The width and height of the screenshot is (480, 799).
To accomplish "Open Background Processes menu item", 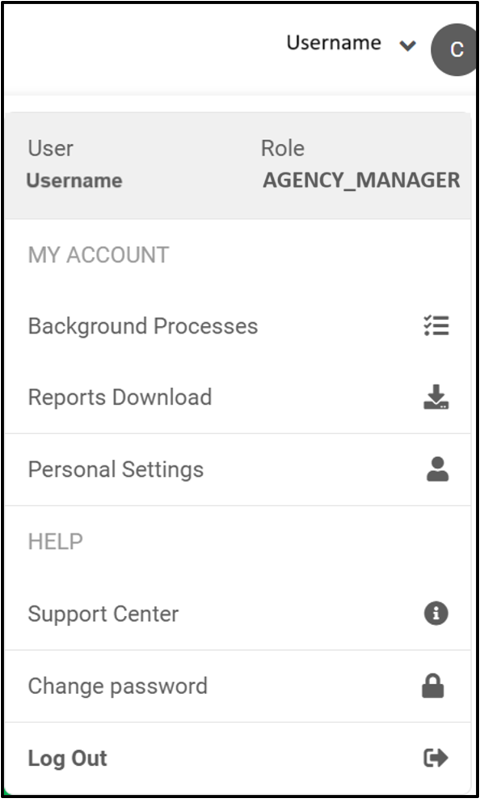I will point(237,326).
